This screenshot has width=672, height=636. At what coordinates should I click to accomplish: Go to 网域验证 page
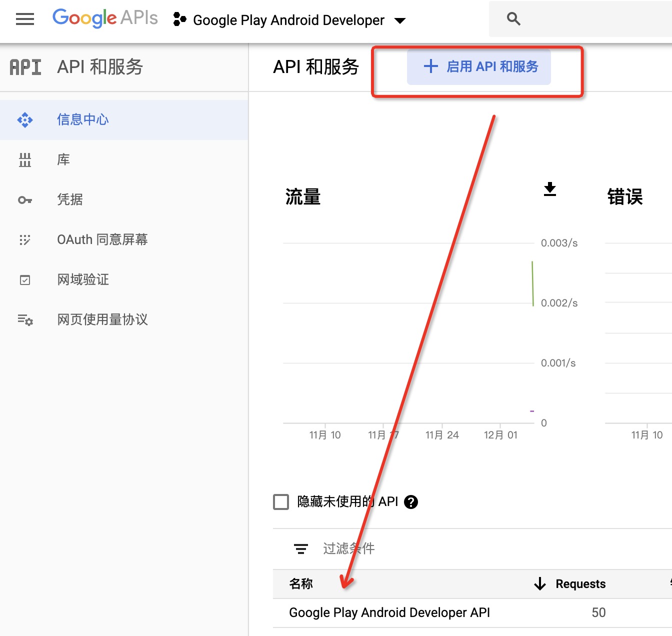coord(83,280)
